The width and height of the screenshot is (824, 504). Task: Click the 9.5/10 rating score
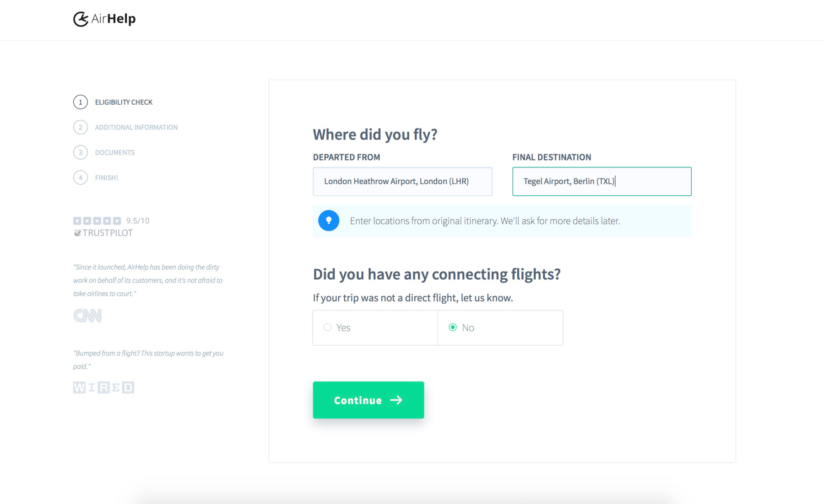click(137, 220)
